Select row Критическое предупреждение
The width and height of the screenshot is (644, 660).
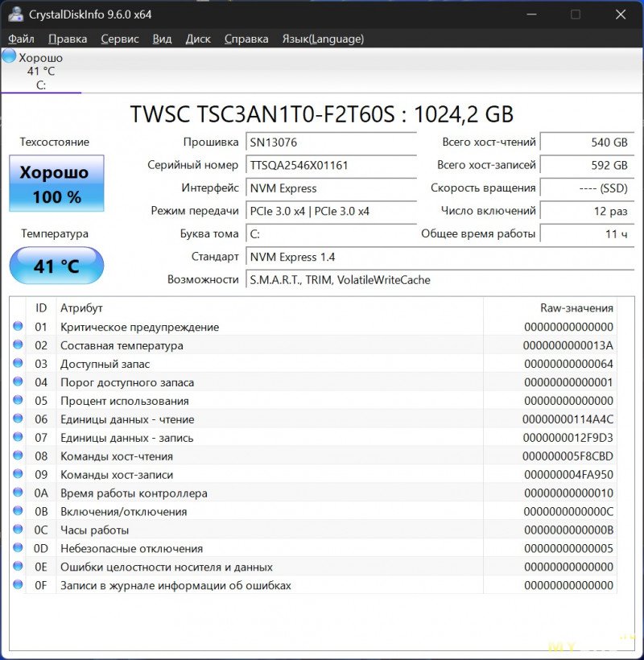coord(313,327)
